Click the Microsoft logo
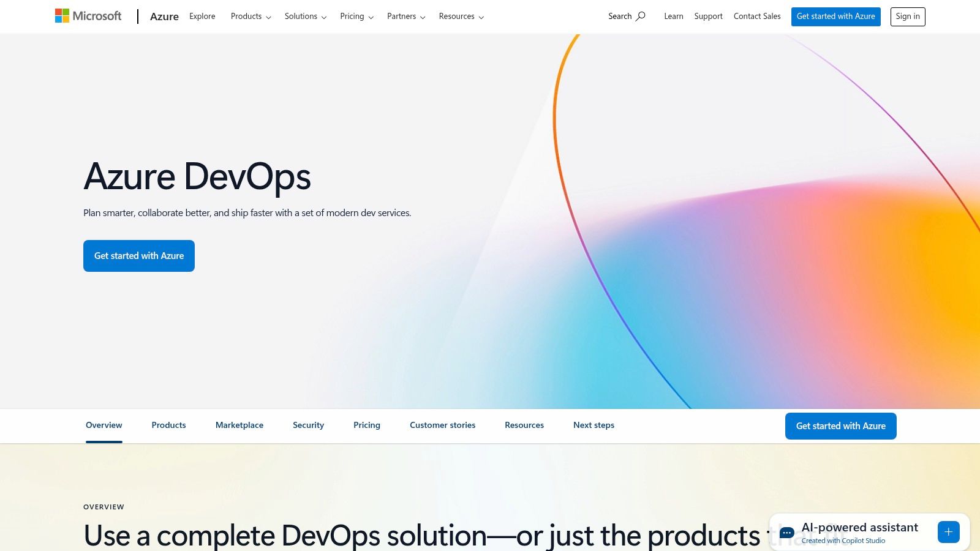The width and height of the screenshot is (980, 551). pyautogui.click(x=88, y=16)
